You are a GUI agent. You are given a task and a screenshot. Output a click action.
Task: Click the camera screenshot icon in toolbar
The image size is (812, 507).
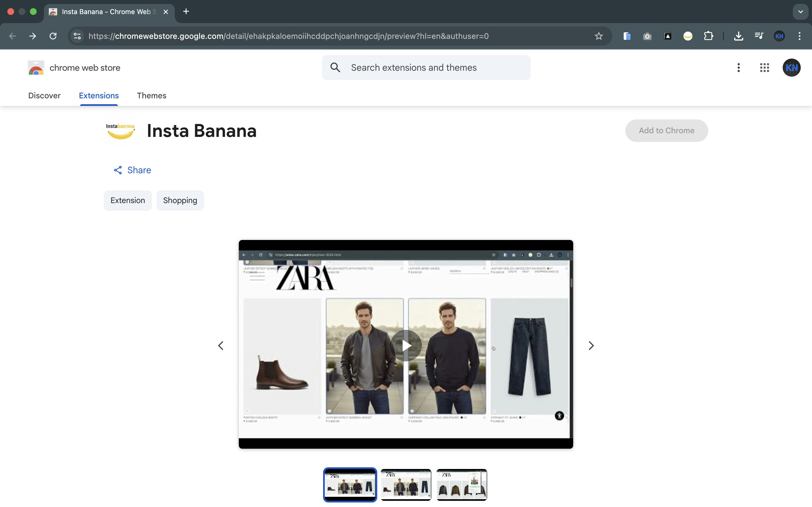pos(647,36)
